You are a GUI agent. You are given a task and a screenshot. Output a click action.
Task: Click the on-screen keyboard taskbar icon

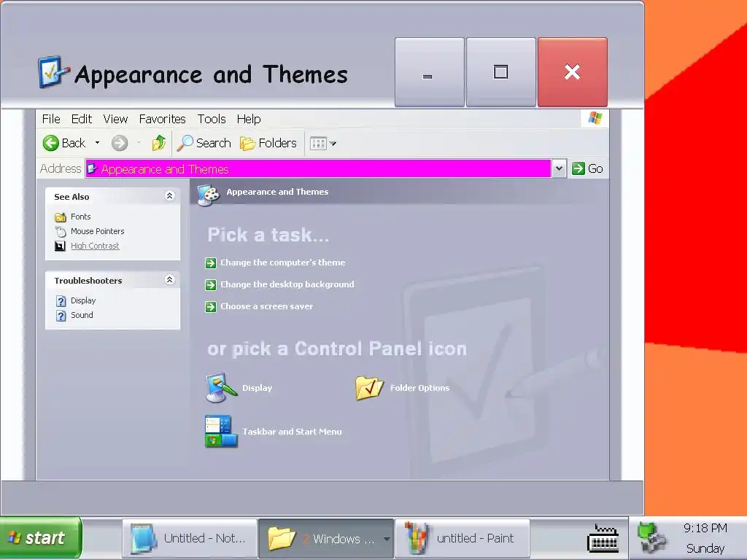(603, 538)
